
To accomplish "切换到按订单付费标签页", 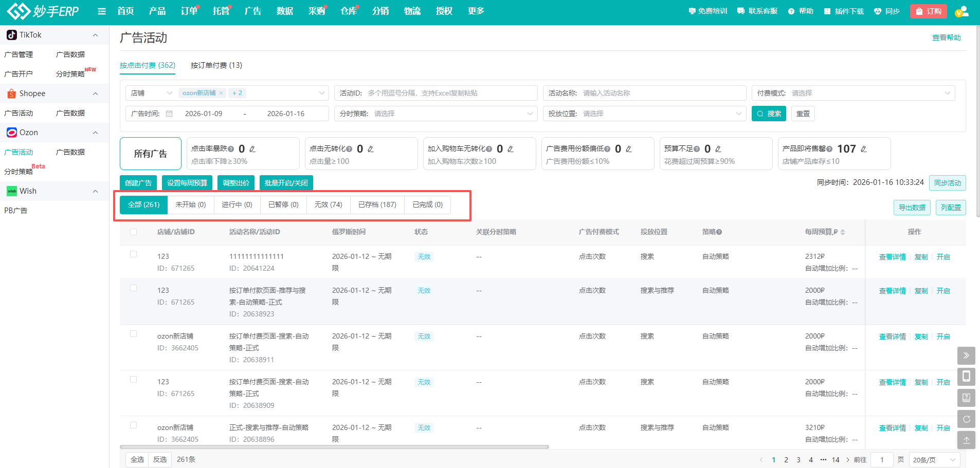I will click(216, 65).
